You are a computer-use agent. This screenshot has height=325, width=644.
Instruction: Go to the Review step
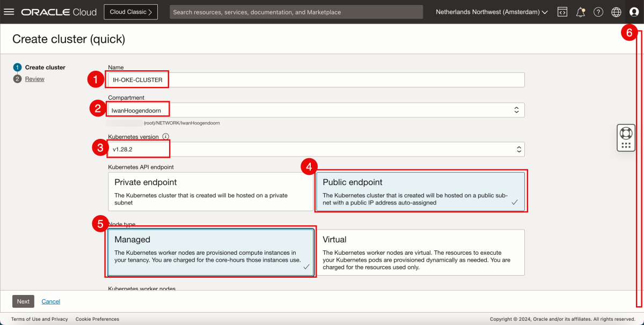(x=34, y=78)
